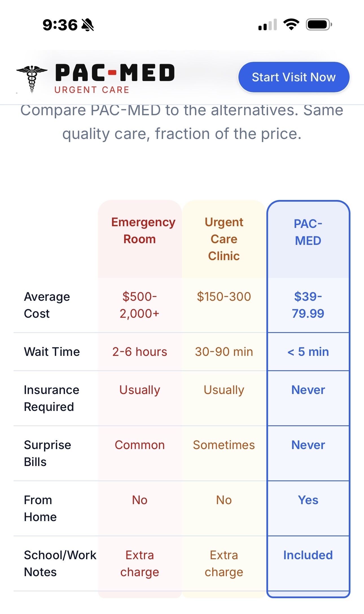Image resolution: width=364 pixels, height=614 pixels.
Task: Tap the Wi-Fi status icon
Action: (x=291, y=25)
